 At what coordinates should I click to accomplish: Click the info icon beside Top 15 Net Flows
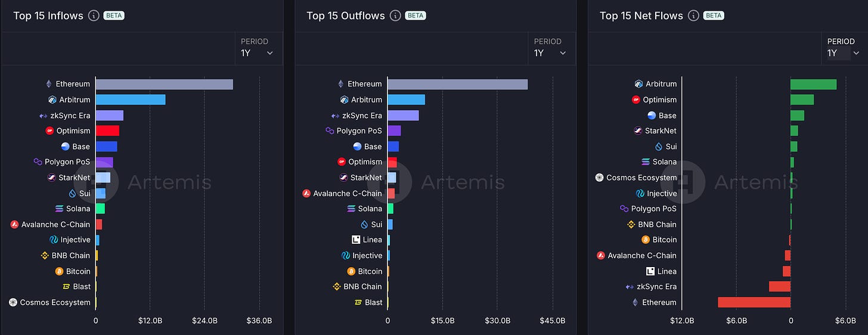(x=693, y=16)
